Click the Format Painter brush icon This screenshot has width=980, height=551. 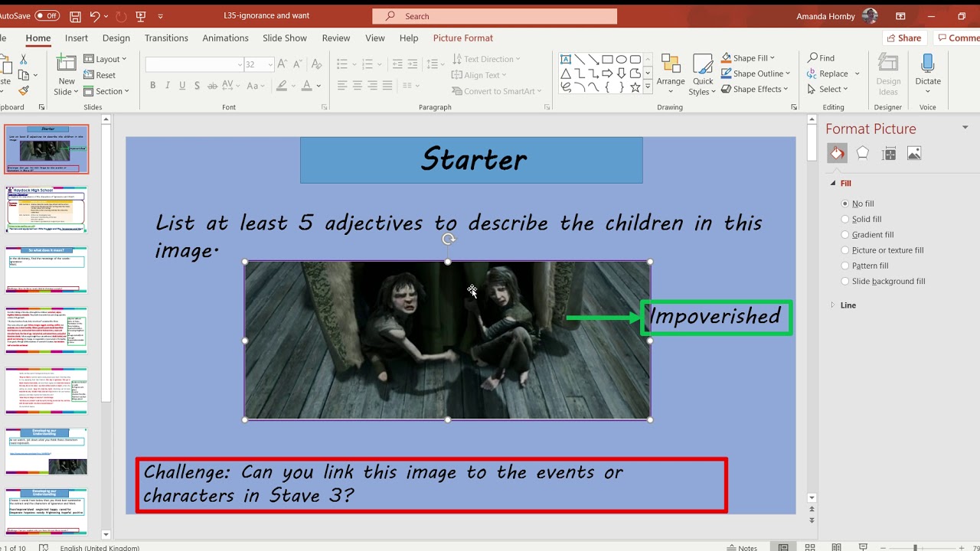23,91
